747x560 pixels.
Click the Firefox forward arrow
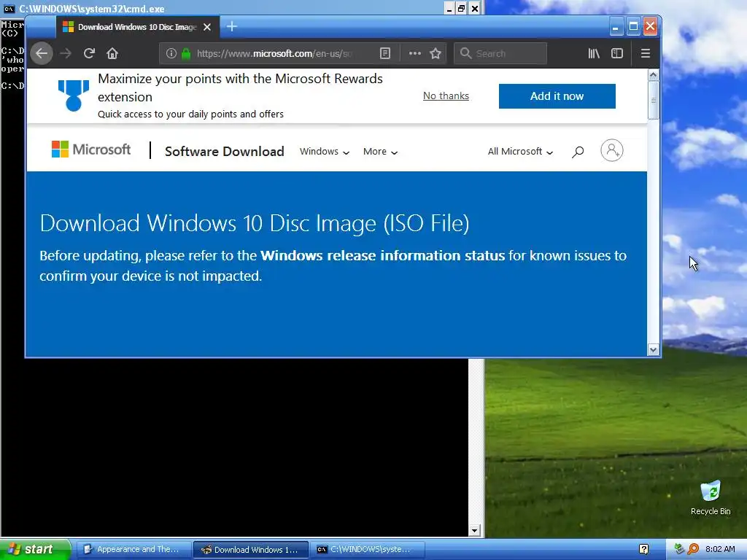click(x=66, y=53)
